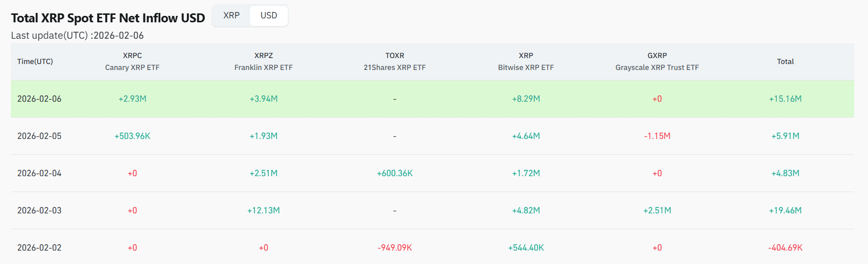
Task: Select the USD toggle option
Action: click(268, 15)
